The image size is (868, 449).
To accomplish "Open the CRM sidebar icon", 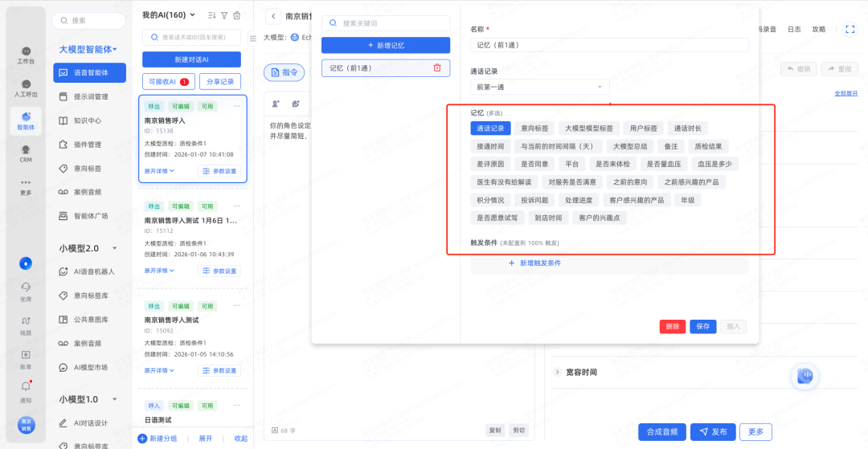I will click(26, 151).
